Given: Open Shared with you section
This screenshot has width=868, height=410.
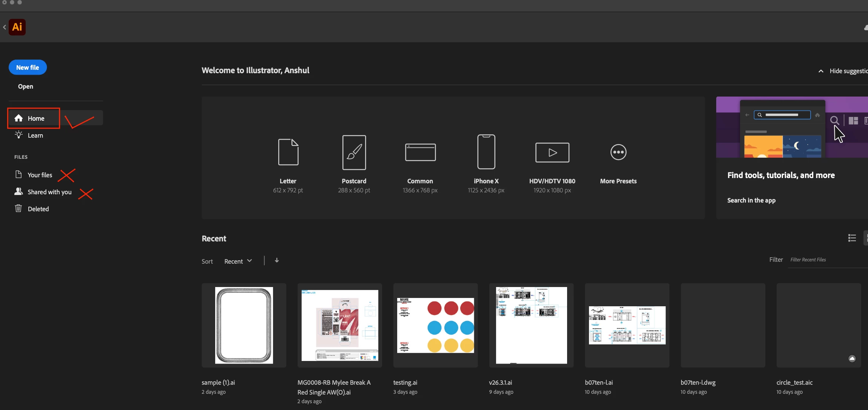Looking at the screenshot, I should tap(49, 192).
